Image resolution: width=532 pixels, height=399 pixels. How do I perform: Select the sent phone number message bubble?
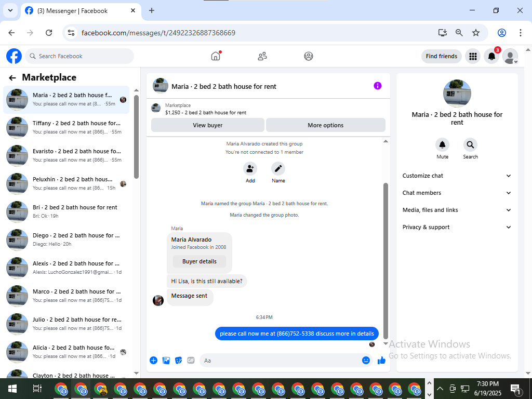coord(297,334)
